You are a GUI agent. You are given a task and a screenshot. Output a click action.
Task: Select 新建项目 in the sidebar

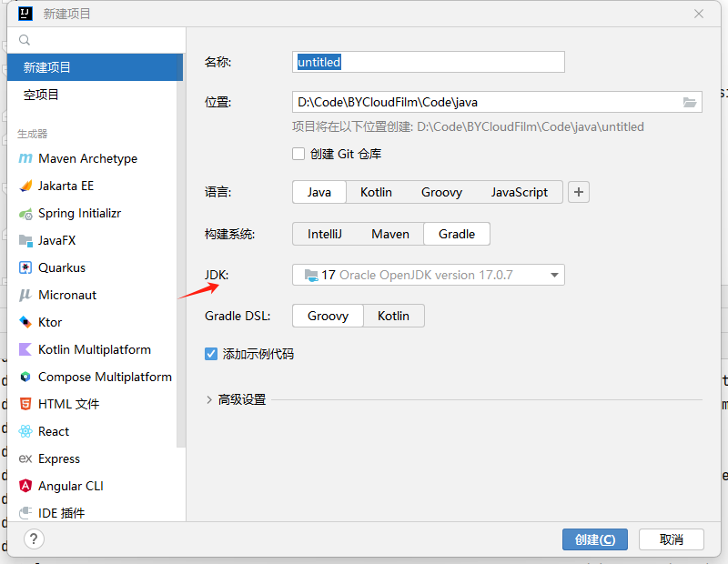96,67
